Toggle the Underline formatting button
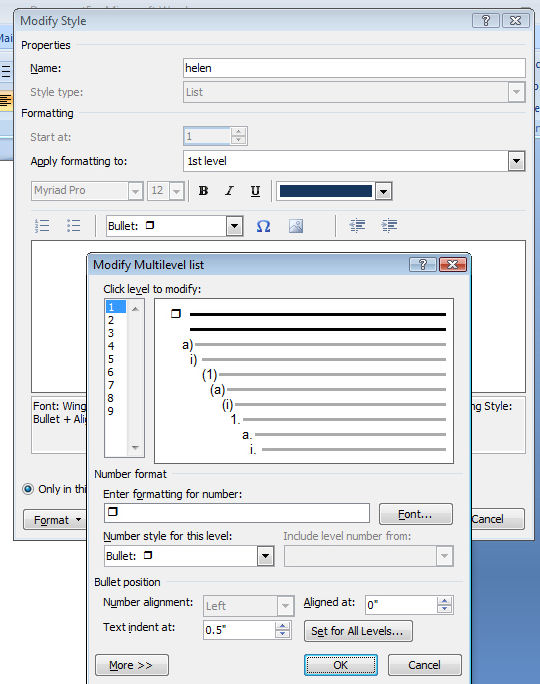 click(255, 191)
